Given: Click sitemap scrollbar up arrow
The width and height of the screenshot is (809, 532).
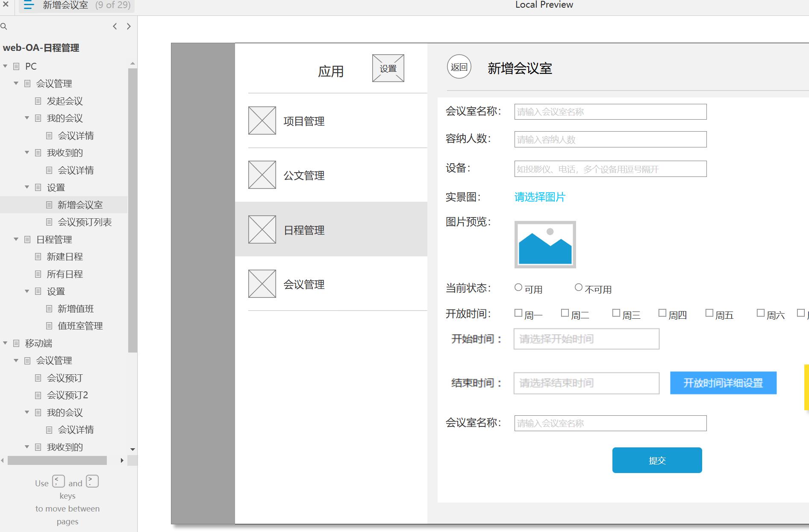Looking at the screenshot, I should [132, 64].
